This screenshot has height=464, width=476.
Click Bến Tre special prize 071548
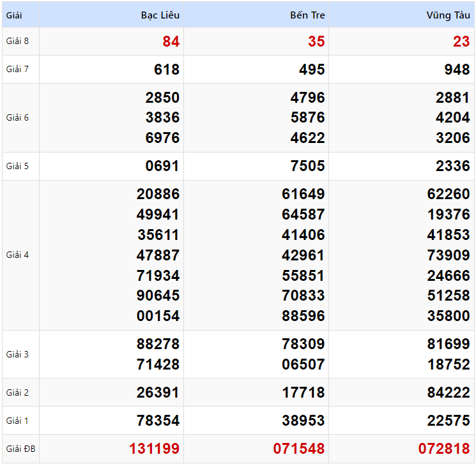299,449
